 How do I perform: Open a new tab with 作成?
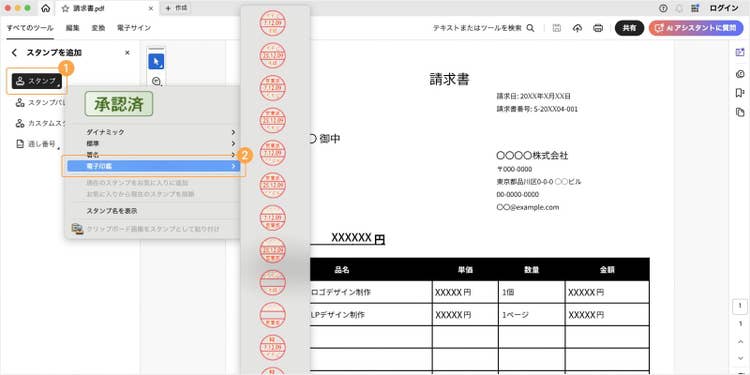pyautogui.click(x=176, y=8)
